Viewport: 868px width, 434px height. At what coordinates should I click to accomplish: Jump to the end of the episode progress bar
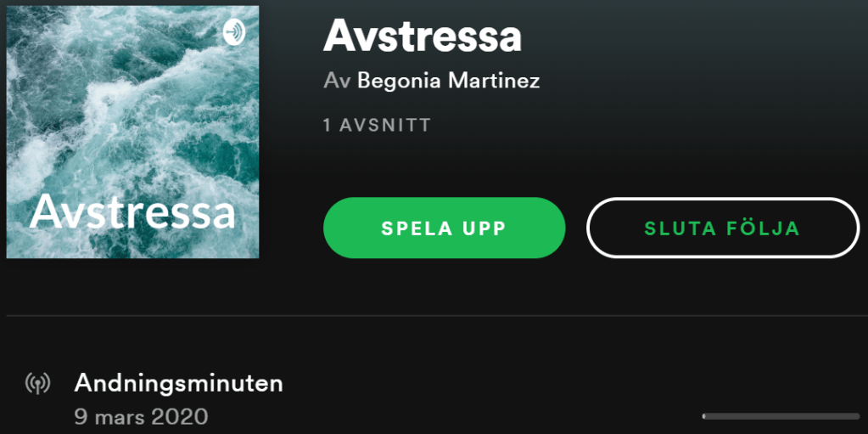click(858, 416)
